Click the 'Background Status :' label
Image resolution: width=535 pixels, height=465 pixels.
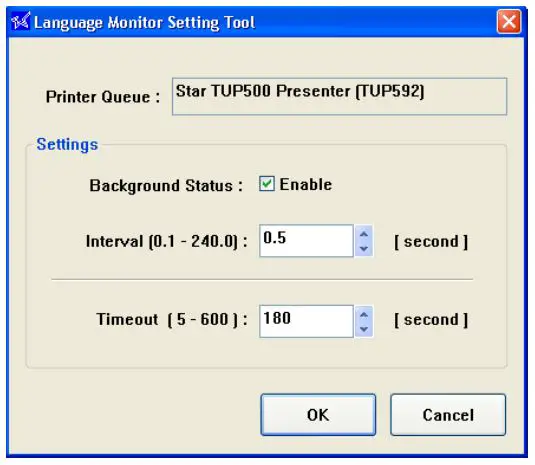tap(166, 186)
